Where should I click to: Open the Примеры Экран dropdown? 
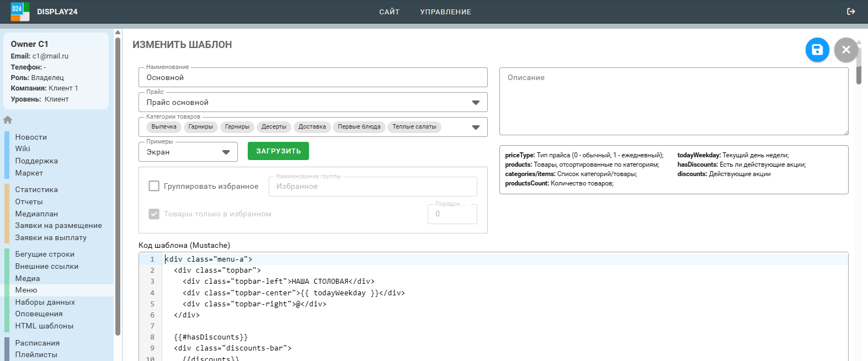(226, 152)
